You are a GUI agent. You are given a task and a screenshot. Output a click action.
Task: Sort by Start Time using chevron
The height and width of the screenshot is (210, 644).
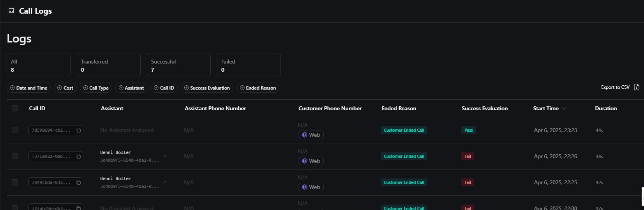[x=564, y=108]
